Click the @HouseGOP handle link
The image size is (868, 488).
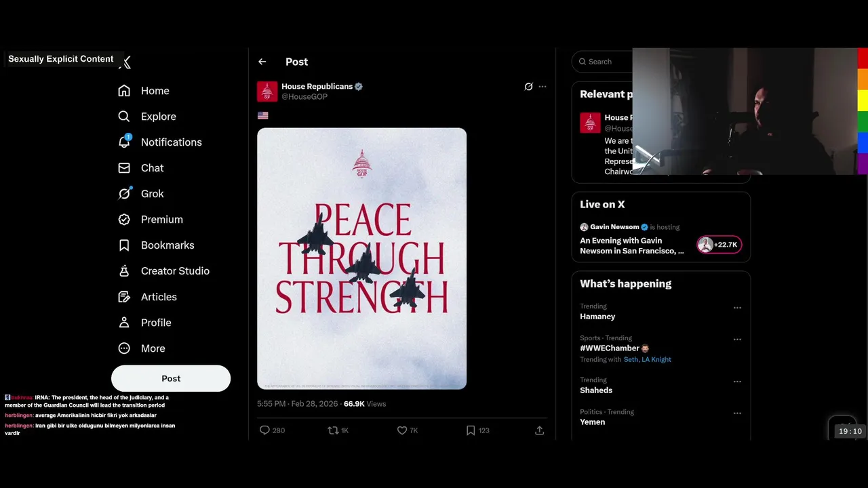[304, 97]
